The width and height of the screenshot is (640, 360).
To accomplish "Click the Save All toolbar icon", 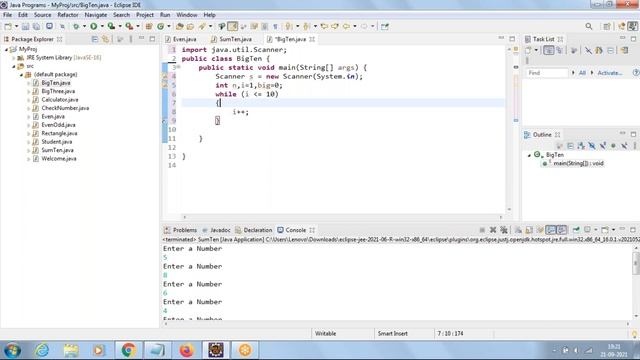I will (36, 27).
